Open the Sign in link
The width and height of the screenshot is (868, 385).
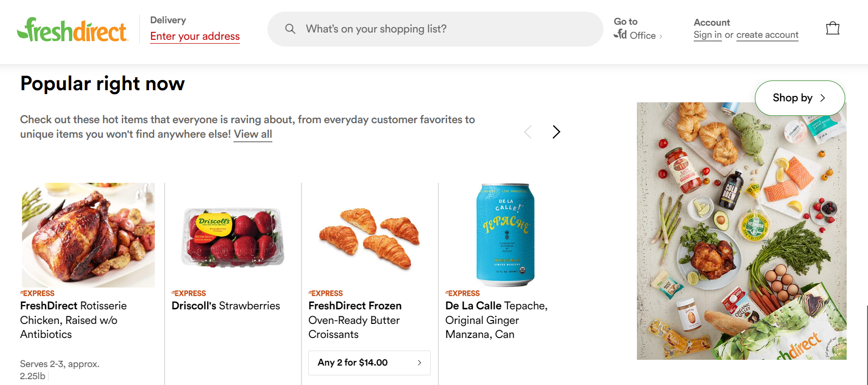(x=707, y=34)
